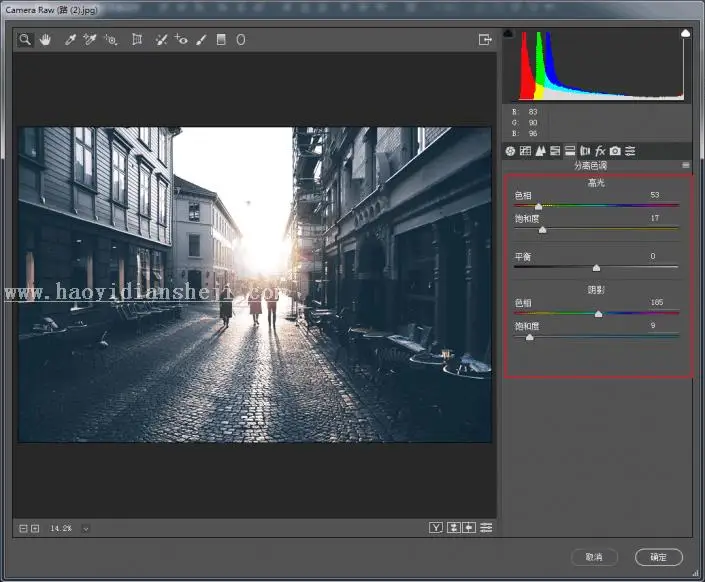Select the Zoom tool
Screen dimensions: 705x582
pos(25,40)
